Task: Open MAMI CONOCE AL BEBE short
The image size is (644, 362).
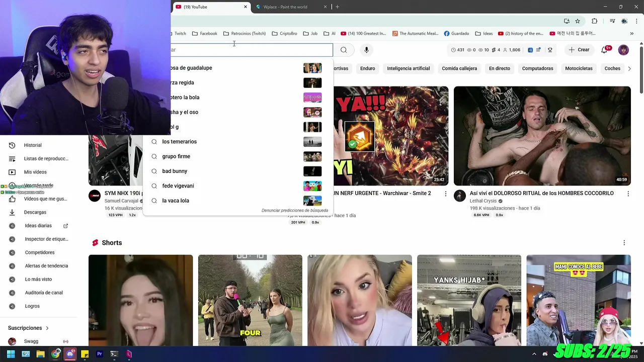Action: click(x=579, y=300)
